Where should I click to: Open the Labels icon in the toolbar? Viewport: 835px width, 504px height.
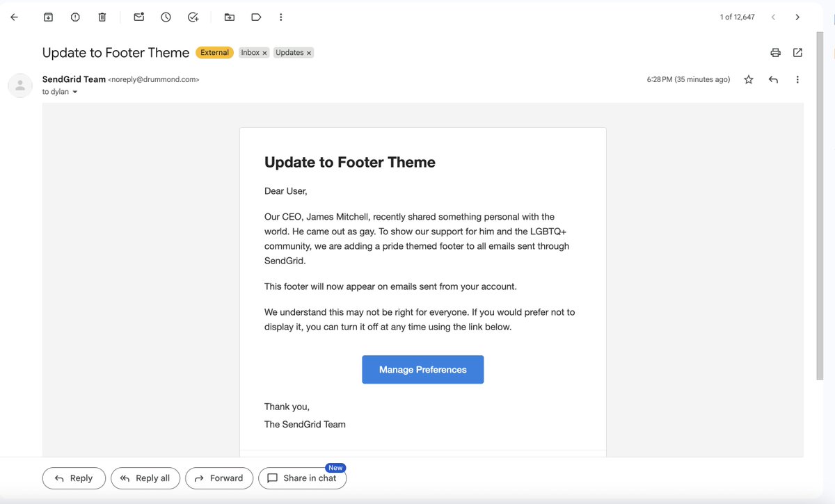[256, 17]
